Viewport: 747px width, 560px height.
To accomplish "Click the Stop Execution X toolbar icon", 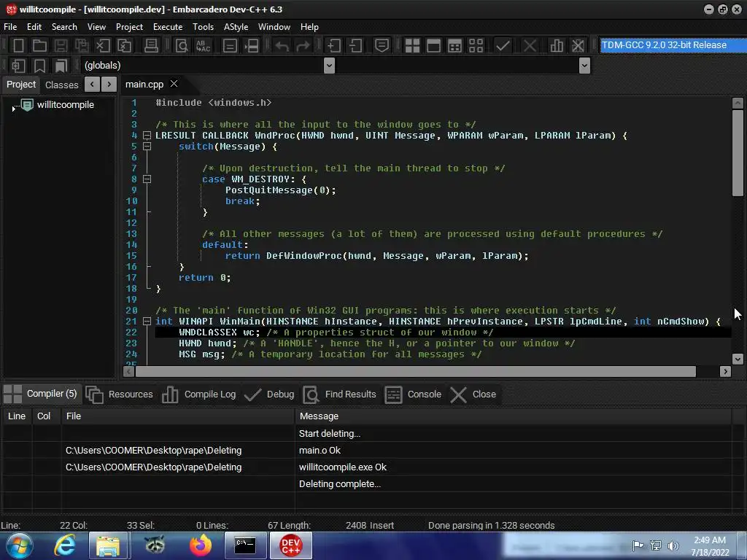I will coord(530,46).
